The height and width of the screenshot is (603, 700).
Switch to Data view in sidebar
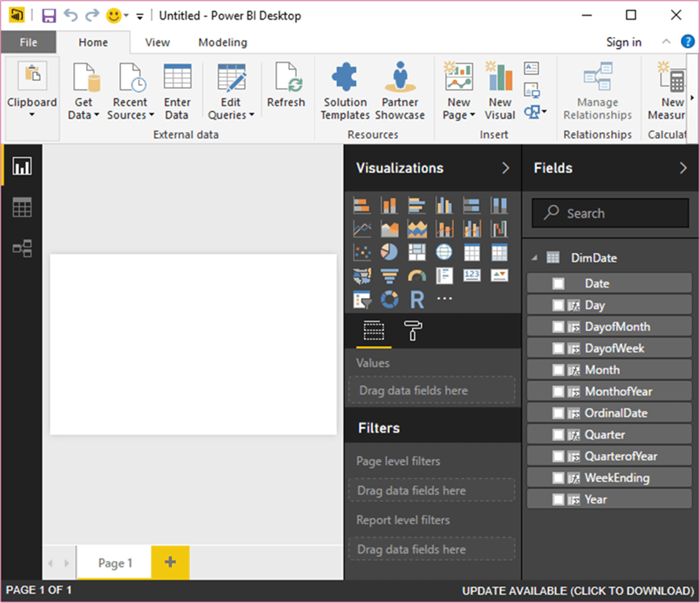22,208
